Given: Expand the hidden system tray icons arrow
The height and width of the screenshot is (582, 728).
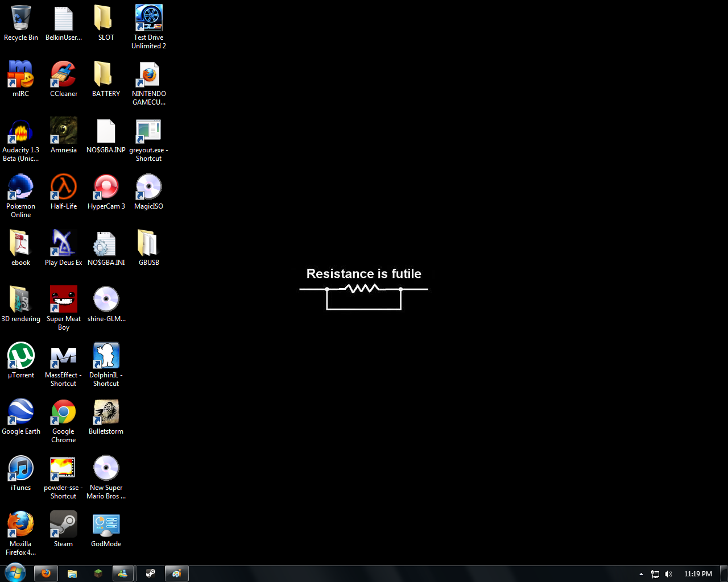Looking at the screenshot, I should click(x=641, y=574).
